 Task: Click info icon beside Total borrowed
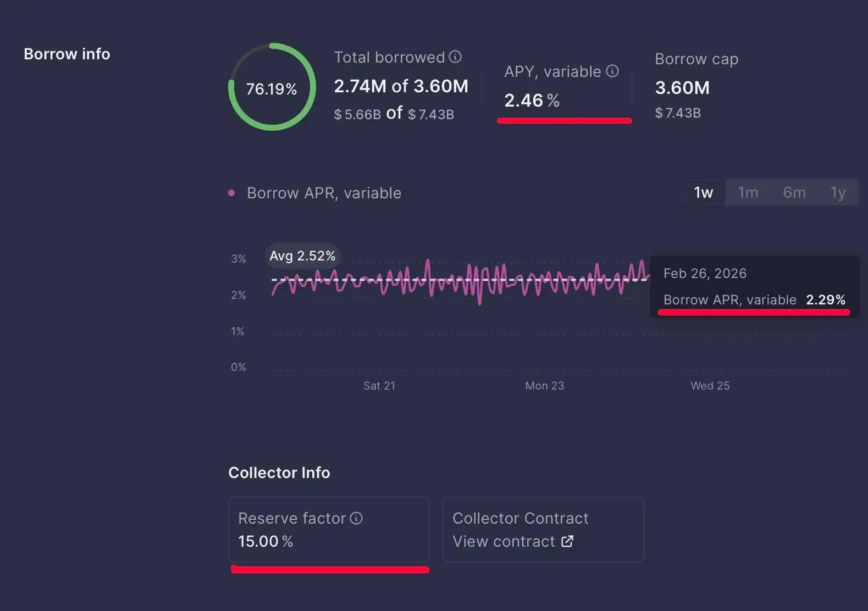(x=455, y=57)
